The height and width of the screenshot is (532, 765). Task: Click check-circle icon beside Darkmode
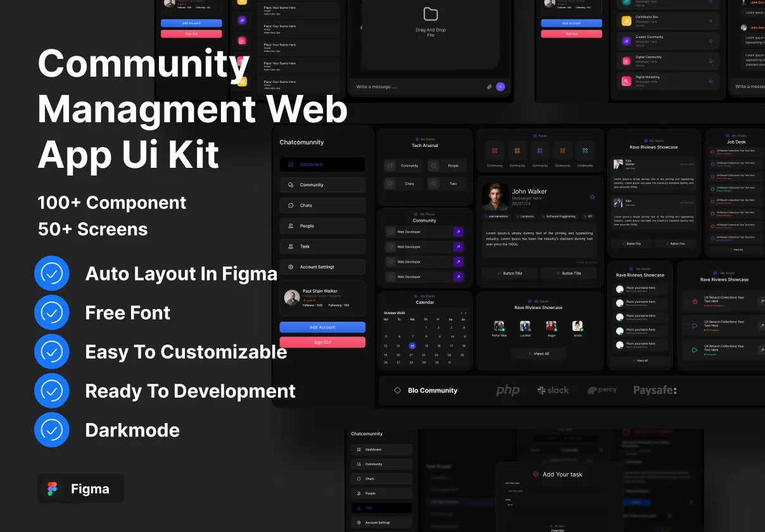point(52,430)
